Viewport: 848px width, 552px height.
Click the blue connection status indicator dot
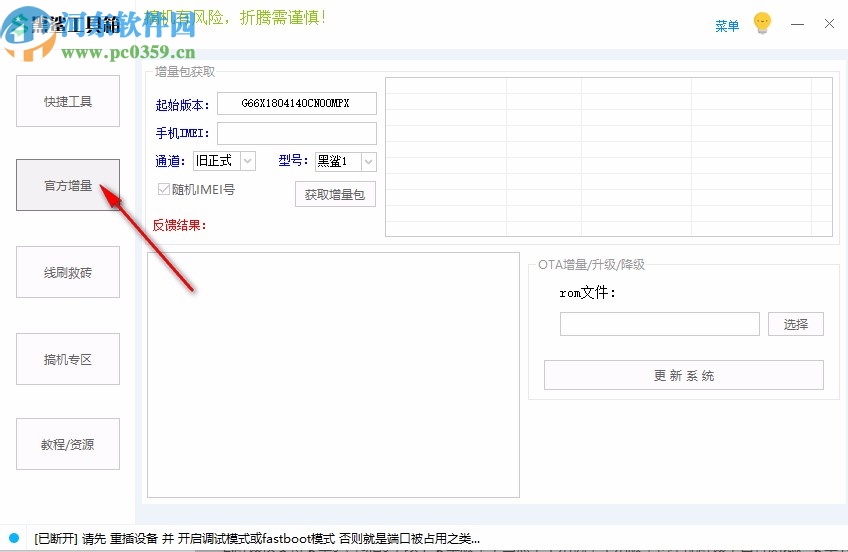tap(14, 538)
